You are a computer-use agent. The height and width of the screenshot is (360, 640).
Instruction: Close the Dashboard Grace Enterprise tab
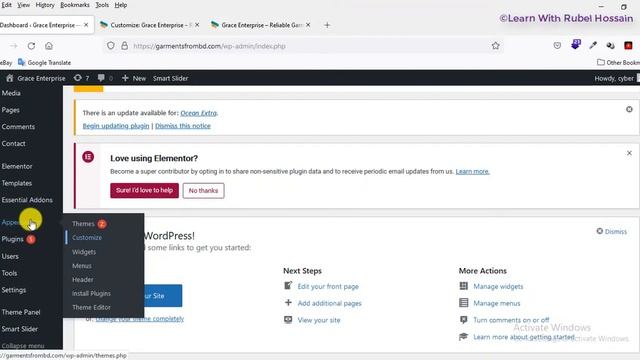(86, 25)
